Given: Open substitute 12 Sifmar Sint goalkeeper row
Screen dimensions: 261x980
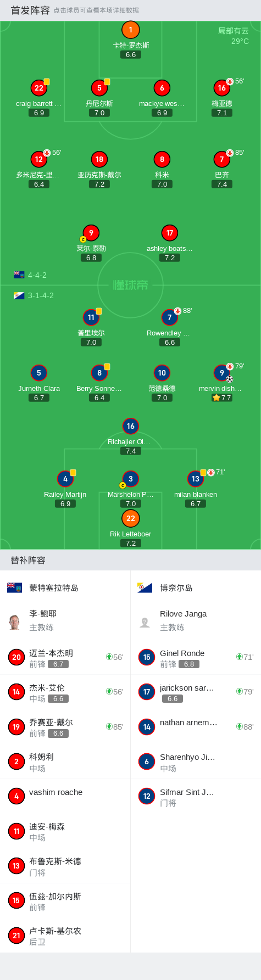Looking at the screenshot, I should [196, 796].
